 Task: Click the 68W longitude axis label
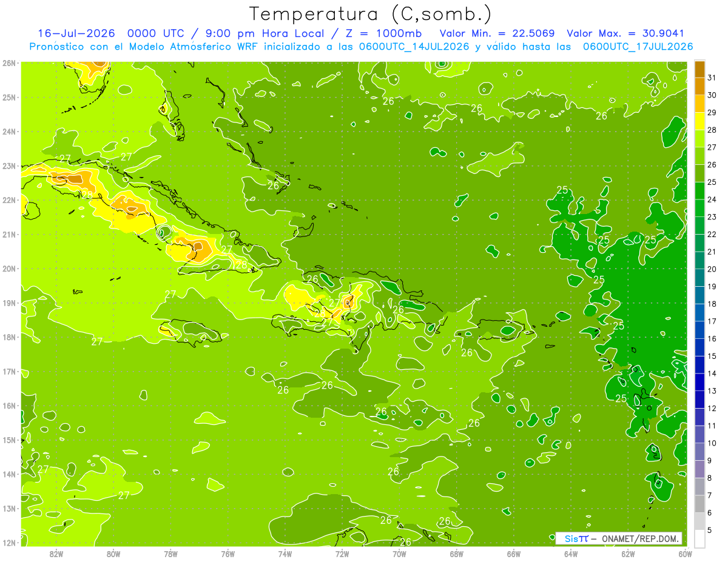click(456, 554)
